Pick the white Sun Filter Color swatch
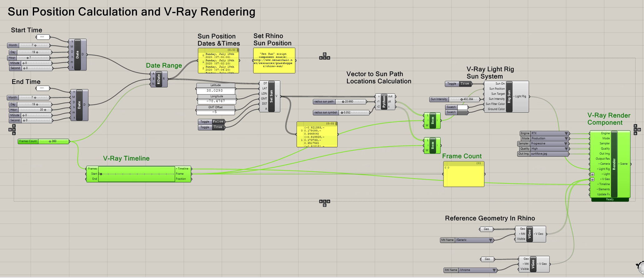644x278 pixels. (462, 107)
